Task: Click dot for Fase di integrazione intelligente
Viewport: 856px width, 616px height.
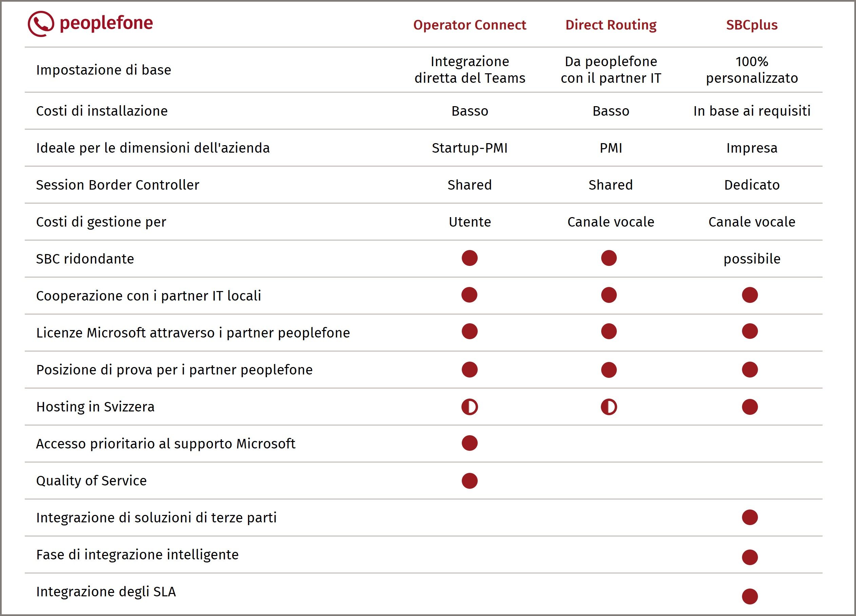Action: (x=749, y=557)
